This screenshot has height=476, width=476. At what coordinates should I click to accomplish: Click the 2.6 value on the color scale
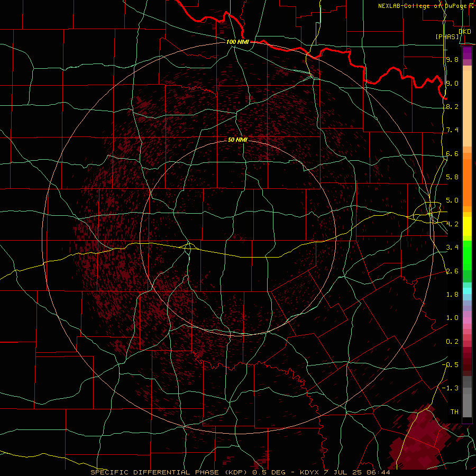point(452,271)
